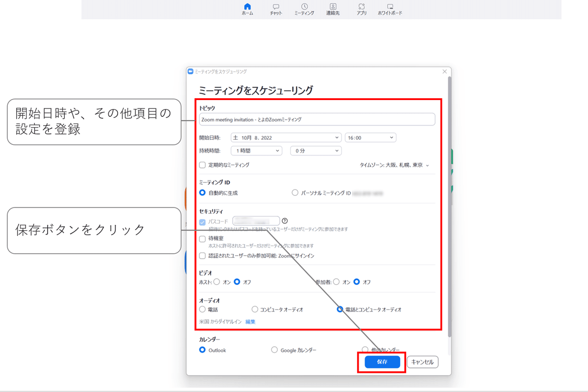Toggle the passcode (パスコード) checkbox
This screenshot has height=392, width=588.
pos(202,222)
